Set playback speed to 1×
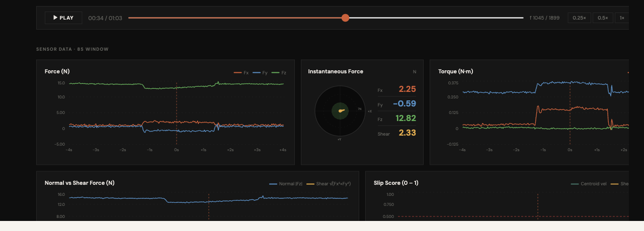 coord(622,18)
